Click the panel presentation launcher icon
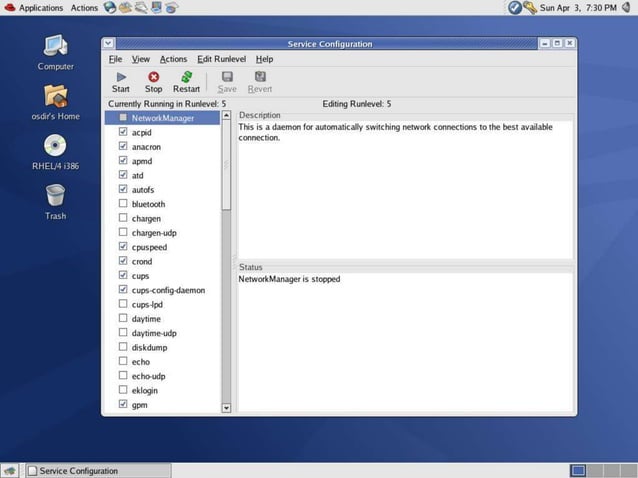The width and height of the screenshot is (638, 478). tap(156, 7)
